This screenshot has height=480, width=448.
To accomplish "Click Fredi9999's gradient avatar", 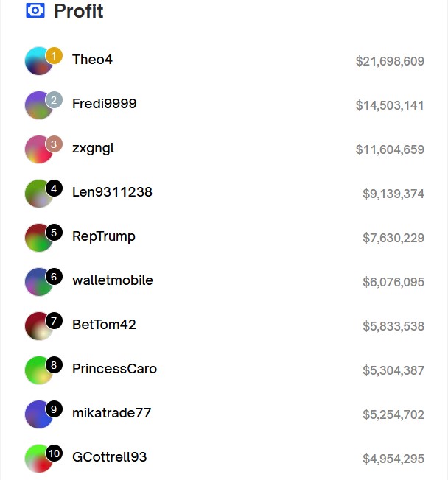I will pos(38,105).
